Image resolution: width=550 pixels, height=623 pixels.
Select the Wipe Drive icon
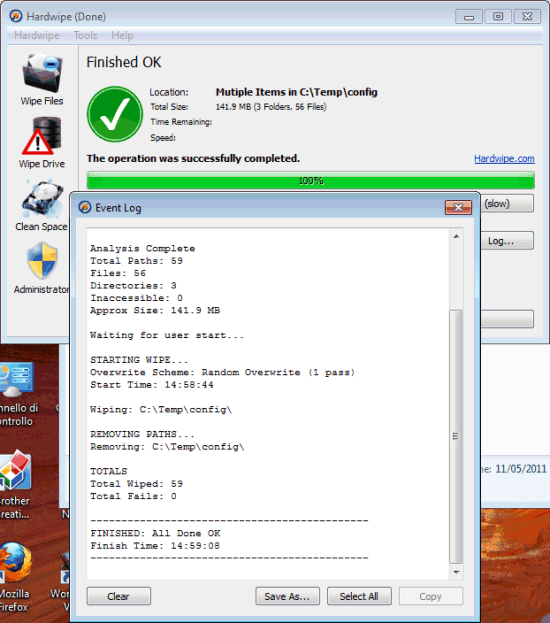click(x=42, y=135)
